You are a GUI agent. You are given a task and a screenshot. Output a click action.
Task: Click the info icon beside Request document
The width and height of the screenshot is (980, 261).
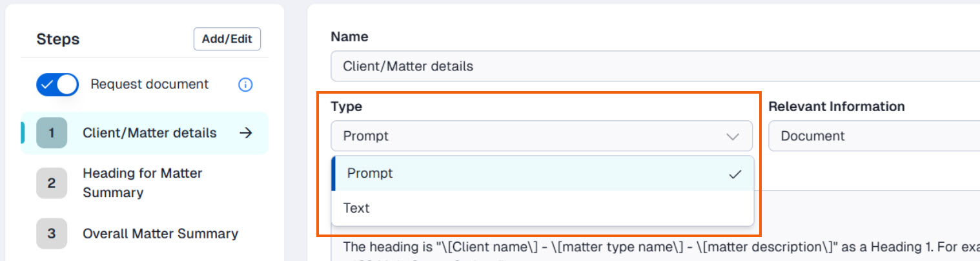(x=245, y=85)
